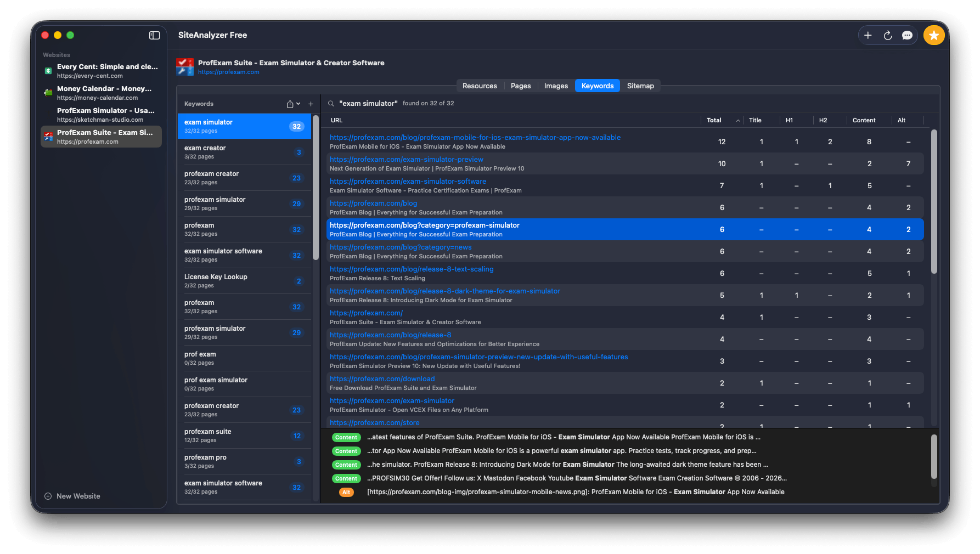Visit the exam-simulator-preview URL link
Image resolution: width=980 pixels, height=554 pixels.
(x=406, y=159)
